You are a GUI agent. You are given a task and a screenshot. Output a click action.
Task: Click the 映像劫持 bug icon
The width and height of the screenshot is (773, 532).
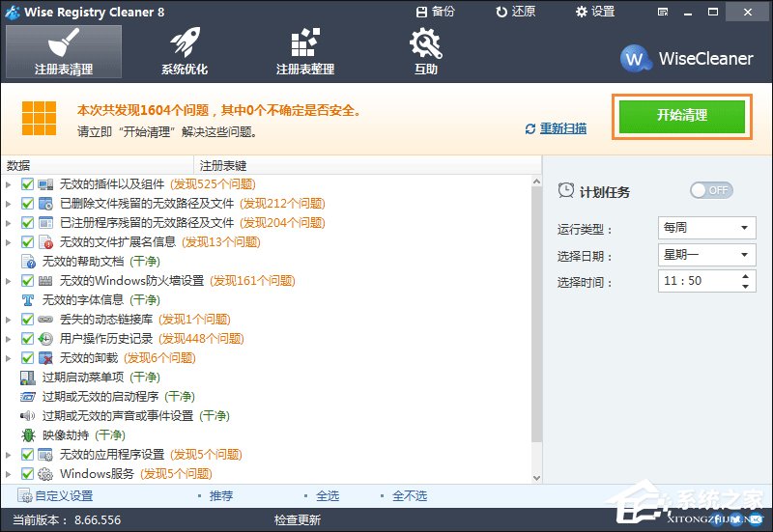[x=28, y=434]
